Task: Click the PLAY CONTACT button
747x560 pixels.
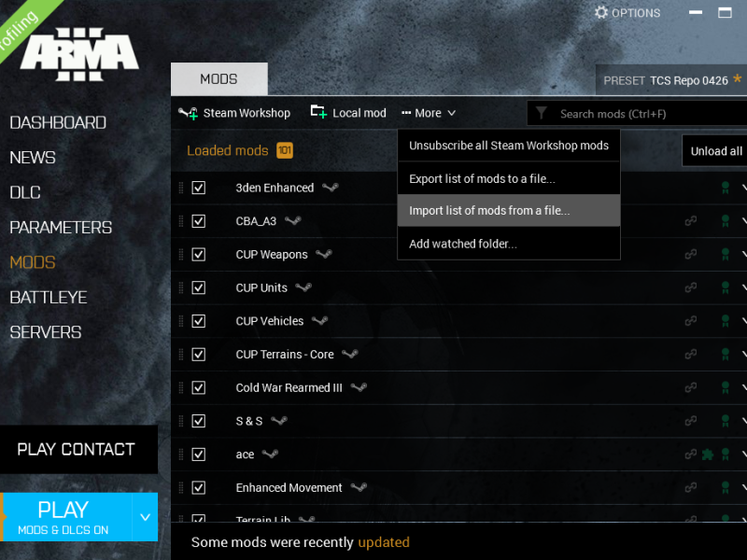Action: pyautogui.click(x=78, y=450)
